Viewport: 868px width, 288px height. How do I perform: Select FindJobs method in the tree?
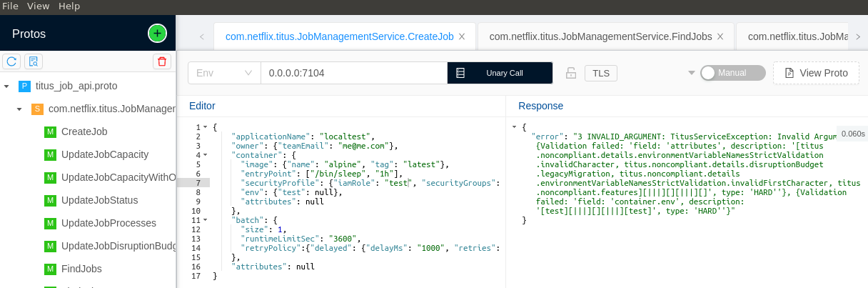coord(81,269)
